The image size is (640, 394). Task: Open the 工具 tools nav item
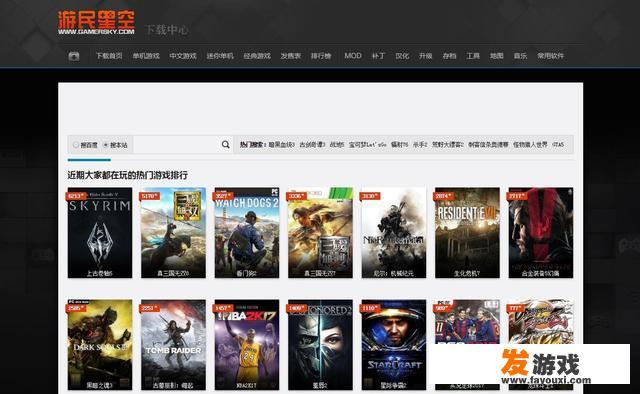pos(473,56)
